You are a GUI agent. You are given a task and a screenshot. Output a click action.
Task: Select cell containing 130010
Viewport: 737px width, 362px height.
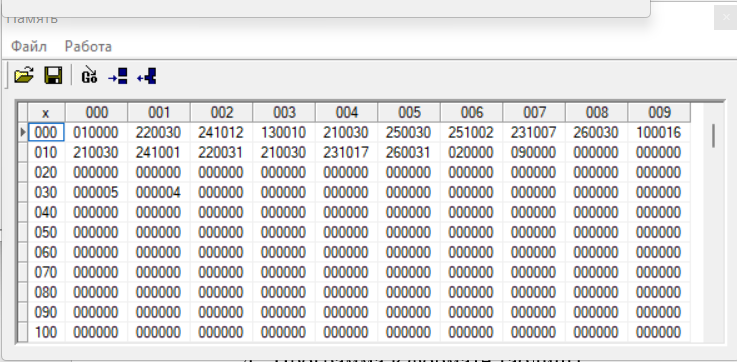point(284,133)
